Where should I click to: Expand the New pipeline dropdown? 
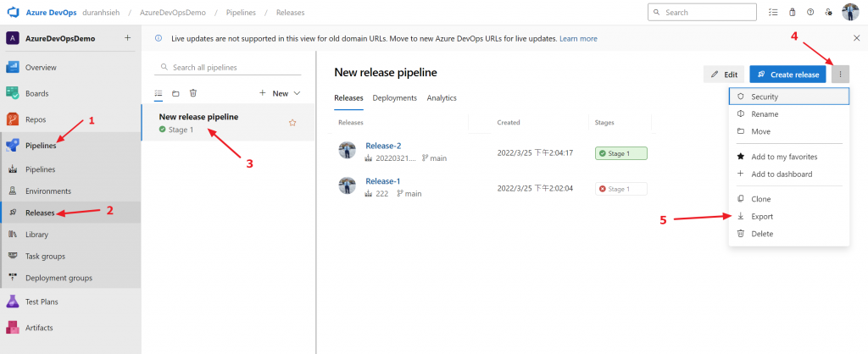click(x=280, y=93)
